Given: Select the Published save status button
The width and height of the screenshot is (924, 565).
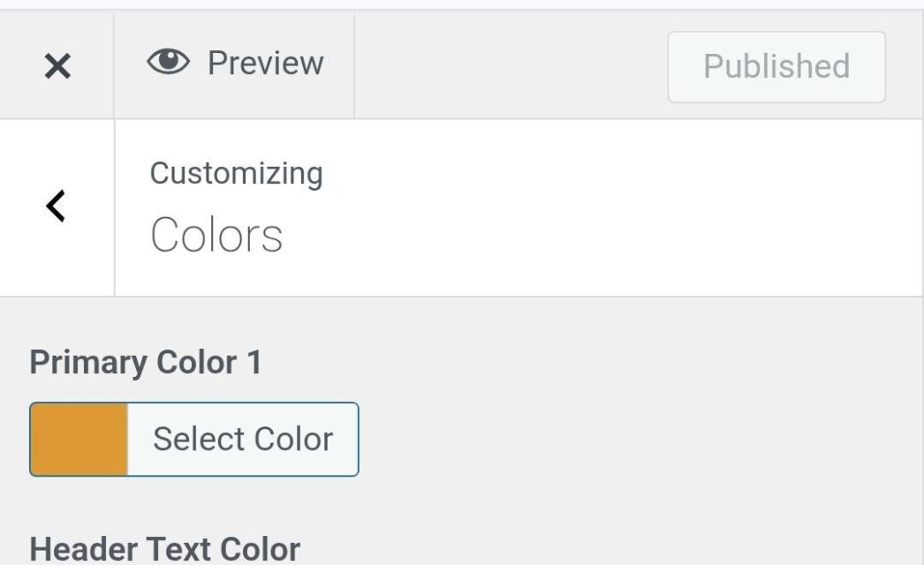Looking at the screenshot, I should coord(776,67).
